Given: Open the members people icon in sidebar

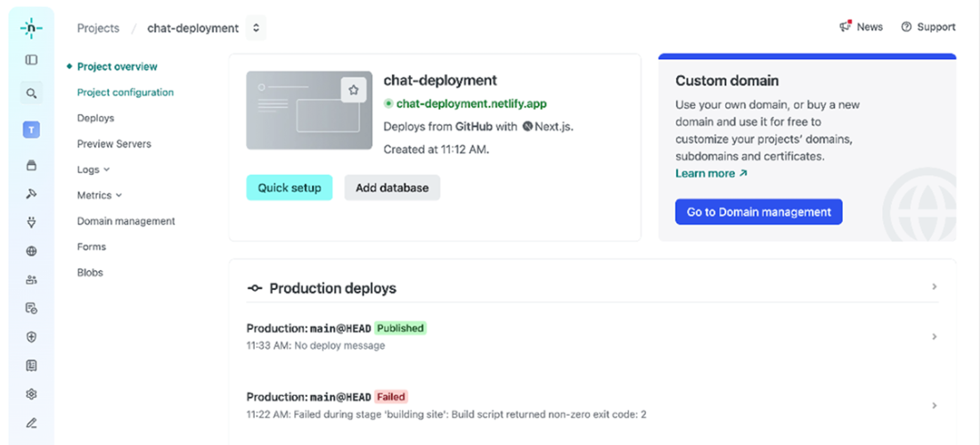Looking at the screenshot, I should click(31, 280).
